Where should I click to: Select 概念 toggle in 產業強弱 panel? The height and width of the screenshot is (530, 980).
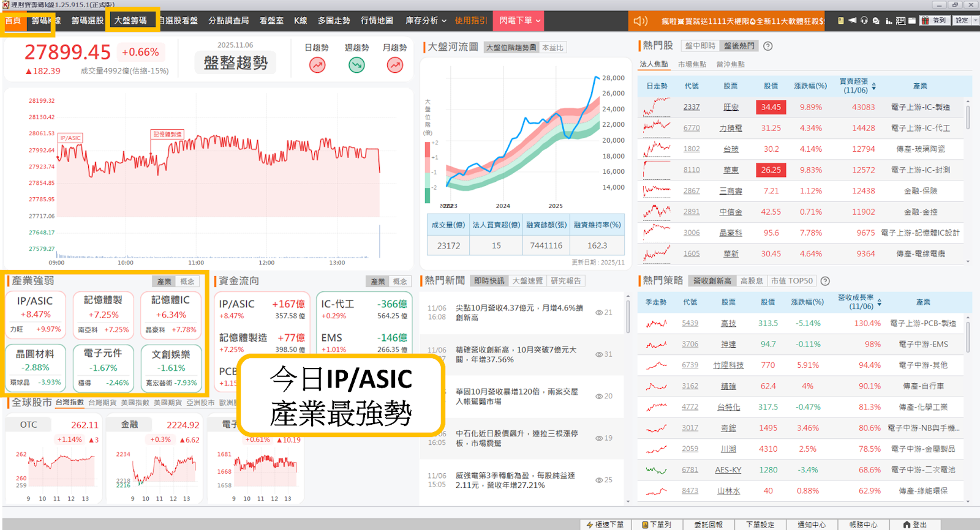pyautogui.click(x=187, y=282)
